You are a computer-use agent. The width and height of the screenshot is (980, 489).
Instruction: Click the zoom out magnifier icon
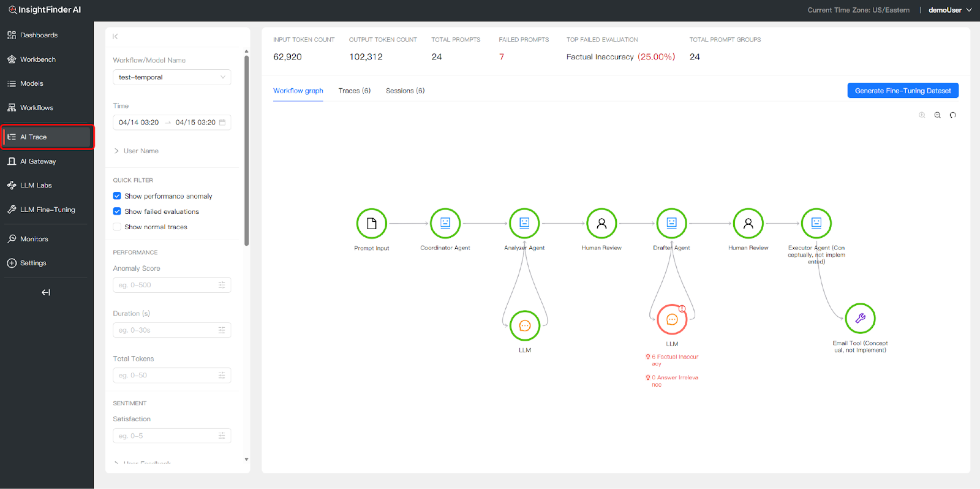coord(937,115)
